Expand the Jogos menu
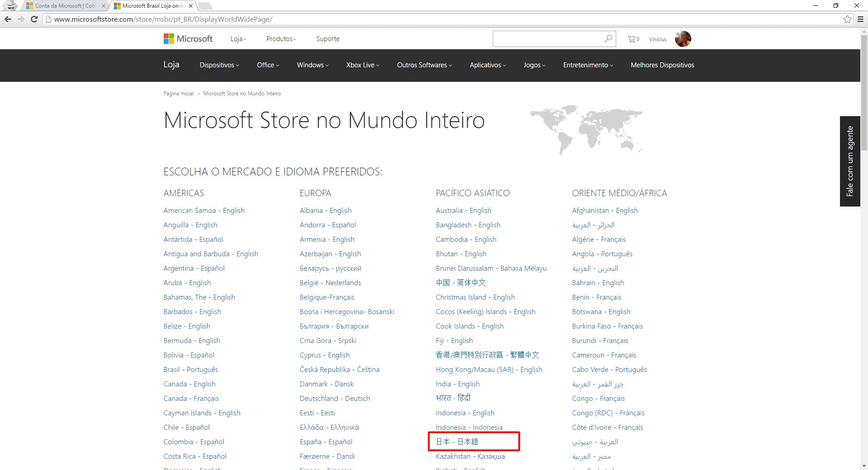This screenshot has width=868, height=470. pos(534,65)
